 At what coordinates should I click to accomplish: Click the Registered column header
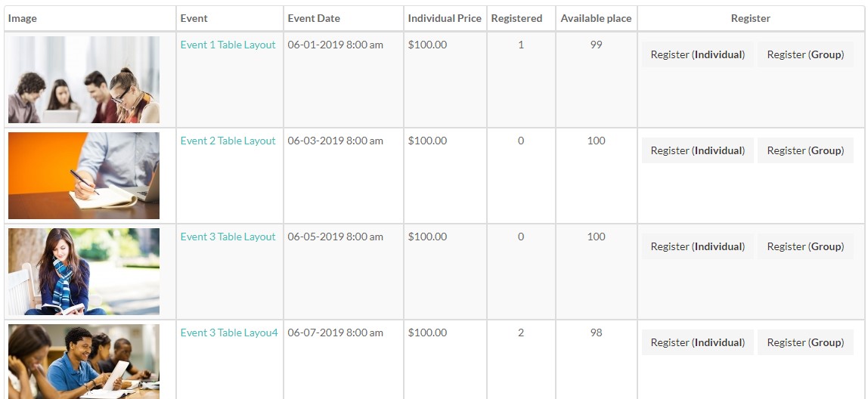(516, 18)
